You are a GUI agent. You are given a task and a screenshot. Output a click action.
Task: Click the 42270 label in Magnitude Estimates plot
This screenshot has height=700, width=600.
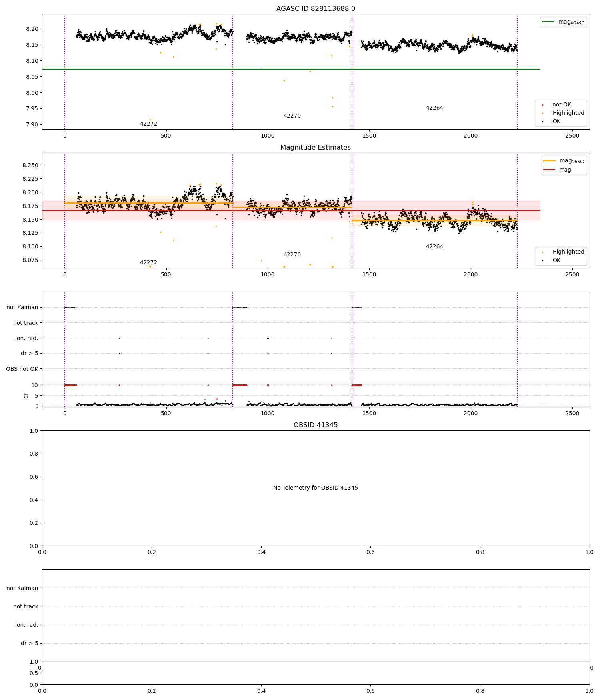tap(292, 255)
